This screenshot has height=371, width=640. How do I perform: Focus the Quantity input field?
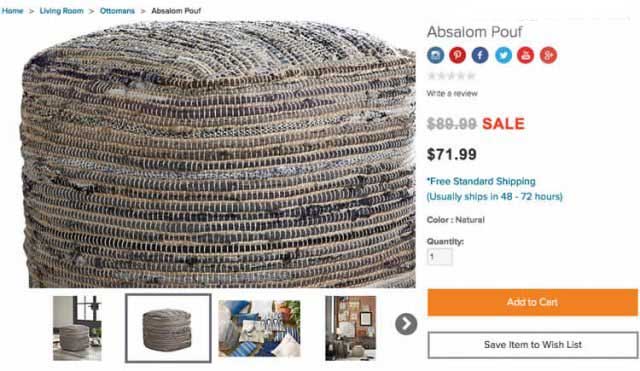coord(440,257)
